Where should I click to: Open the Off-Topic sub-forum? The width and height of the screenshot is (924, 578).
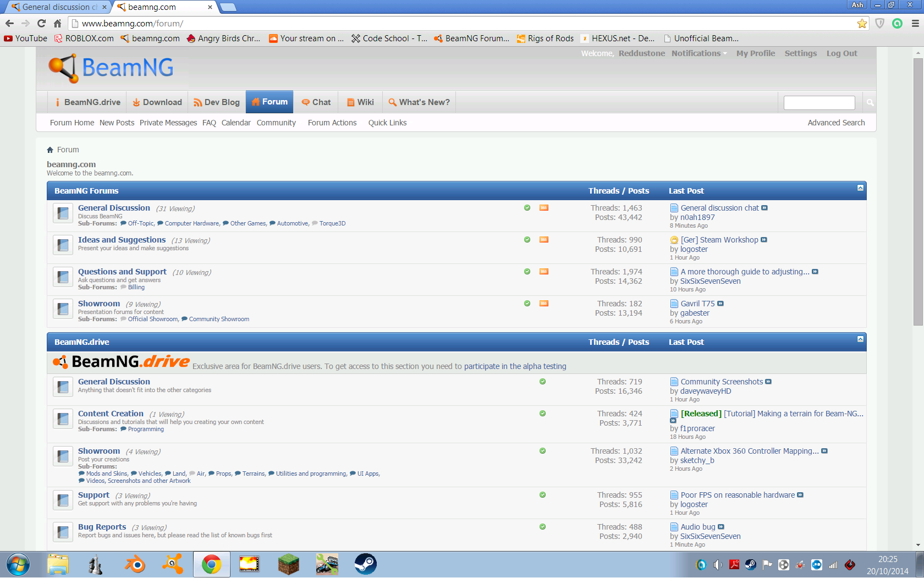coord(141,223)
